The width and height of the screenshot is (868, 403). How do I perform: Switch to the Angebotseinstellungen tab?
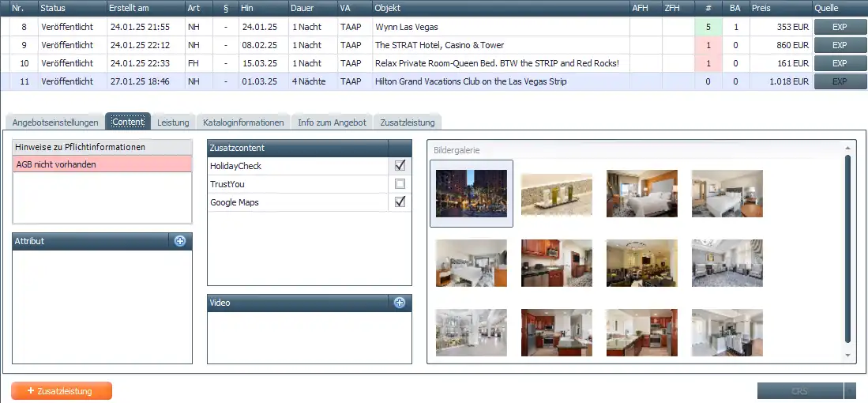(x=55, y=122)
